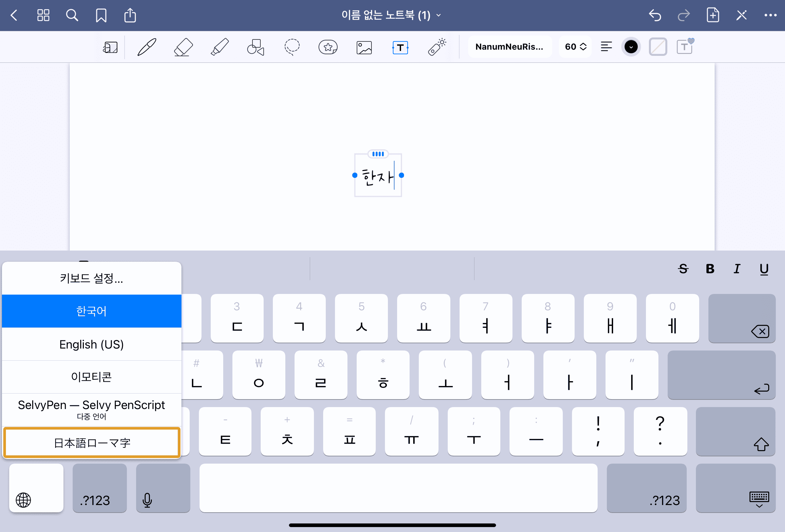Open the NanumNeuRis font dropdown

tap(510, 47)
